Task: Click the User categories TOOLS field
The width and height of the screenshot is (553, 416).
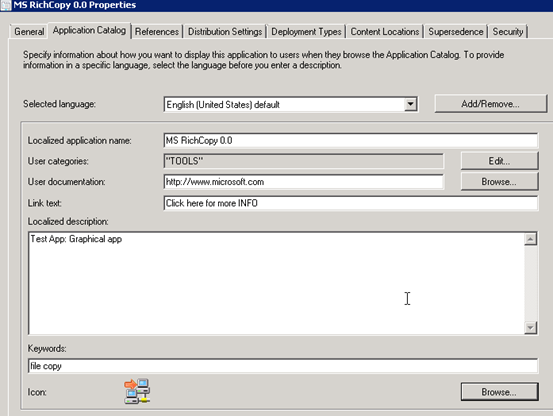Action: point(304,161)
